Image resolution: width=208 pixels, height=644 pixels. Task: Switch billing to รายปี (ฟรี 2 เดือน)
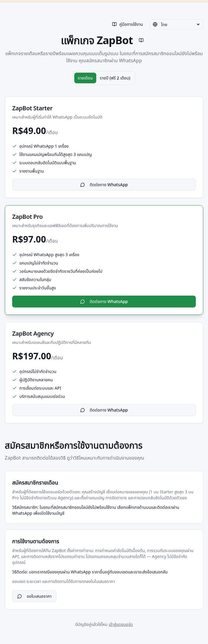(x=115, y=78)
